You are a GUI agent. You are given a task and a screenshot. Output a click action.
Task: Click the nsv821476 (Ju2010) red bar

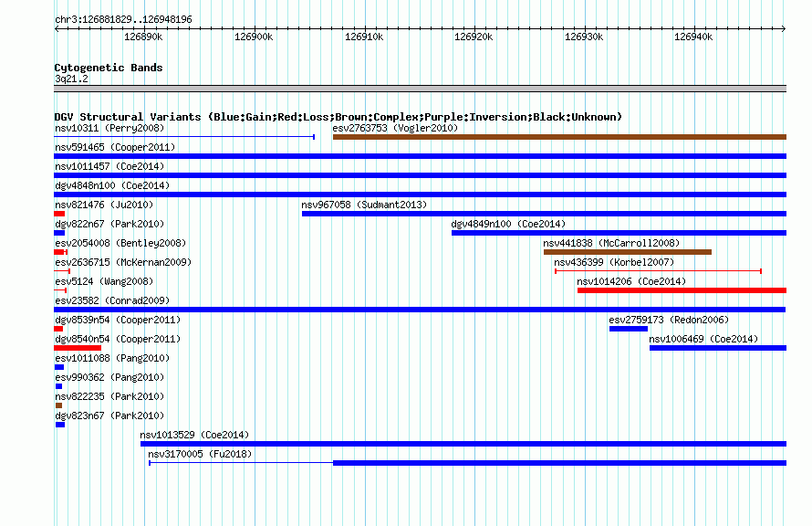59,214
